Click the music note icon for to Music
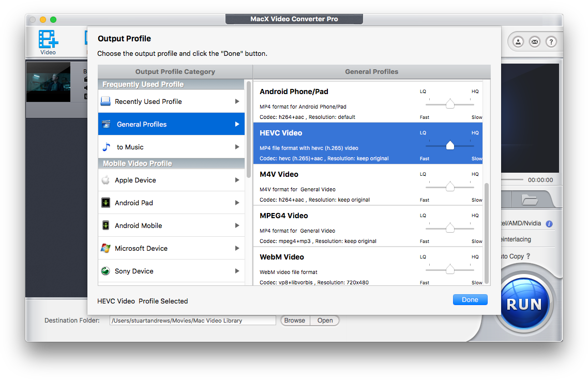The height and width of the screenshot is (380, 588). pyautogui.click(x=106, y=147)
